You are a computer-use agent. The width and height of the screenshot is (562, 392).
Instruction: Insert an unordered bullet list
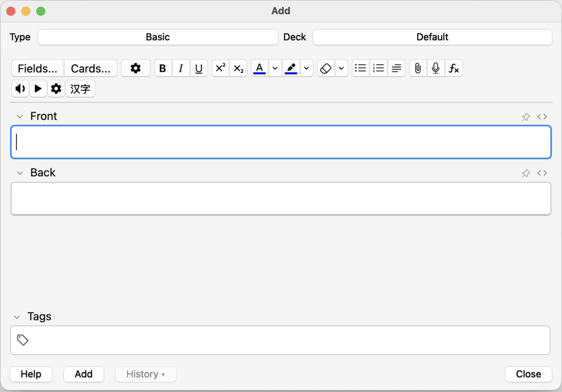[x=361, y=68]
